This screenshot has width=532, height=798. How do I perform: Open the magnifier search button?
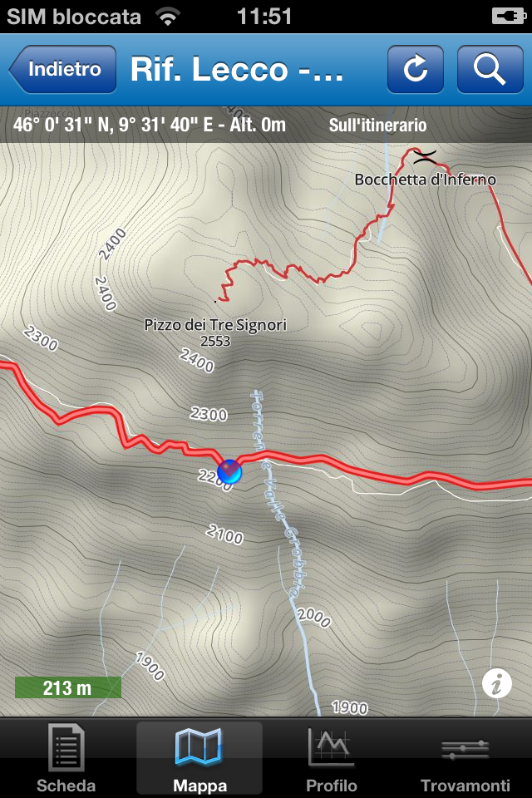[490, 69]
